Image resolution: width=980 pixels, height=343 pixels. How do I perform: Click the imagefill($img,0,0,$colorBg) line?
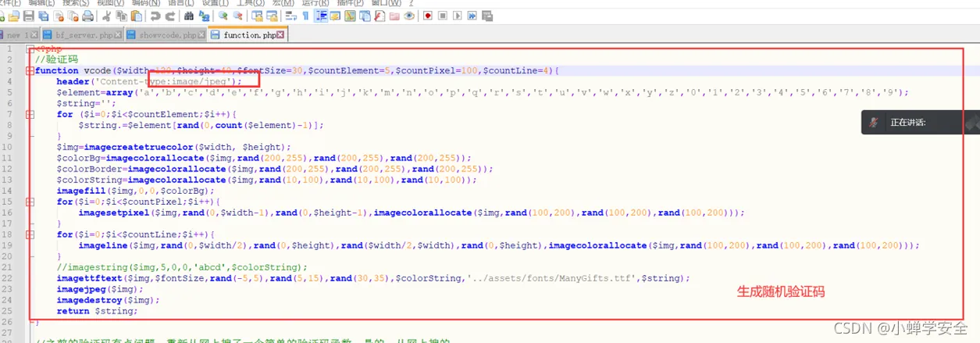coord(135,191)
